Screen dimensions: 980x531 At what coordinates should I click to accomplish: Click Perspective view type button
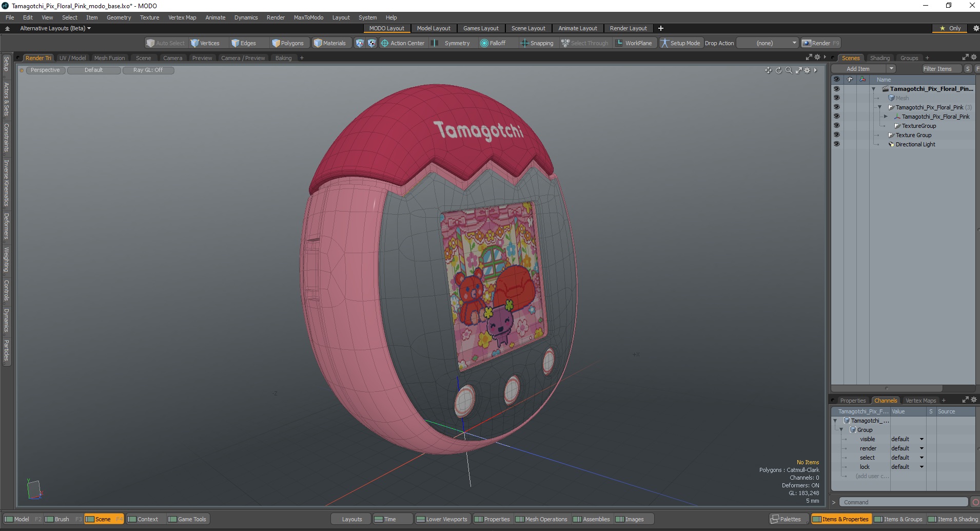pyautogui.click(x=45, y=70)
